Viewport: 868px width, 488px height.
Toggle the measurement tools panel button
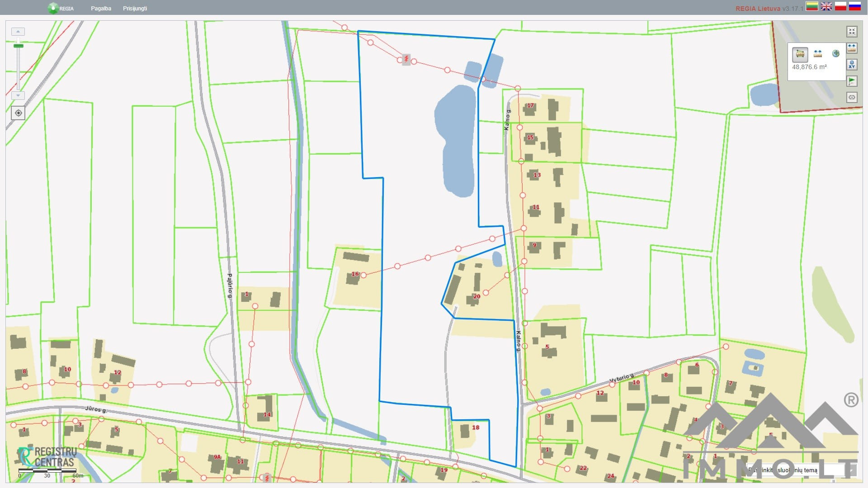pyautogui.click(x=852, y=48)
